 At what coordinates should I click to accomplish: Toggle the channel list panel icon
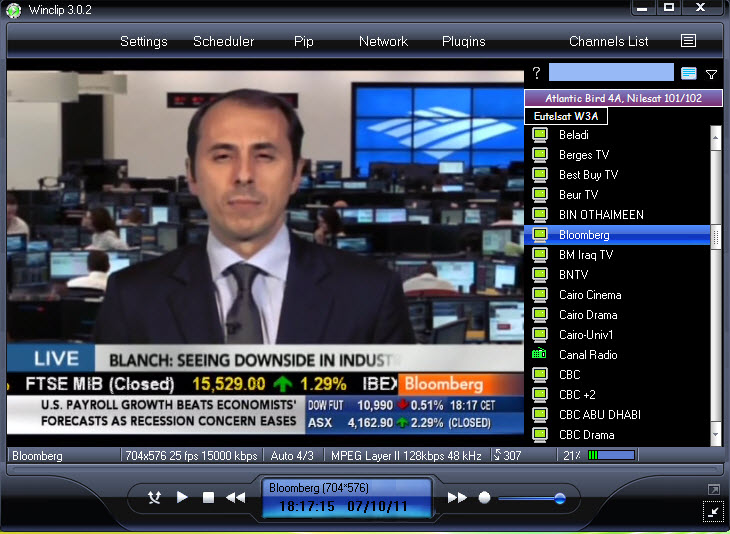[x=688, y=41]
